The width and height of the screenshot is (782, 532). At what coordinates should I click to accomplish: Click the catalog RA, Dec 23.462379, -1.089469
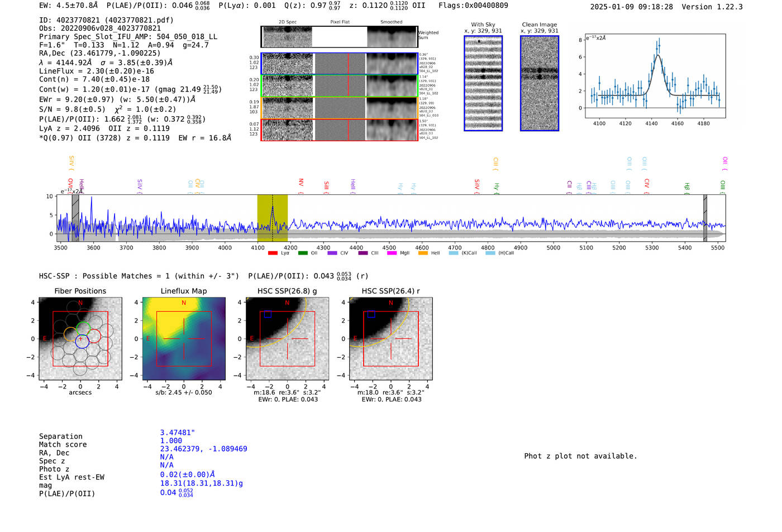click(x=203, y=449)
